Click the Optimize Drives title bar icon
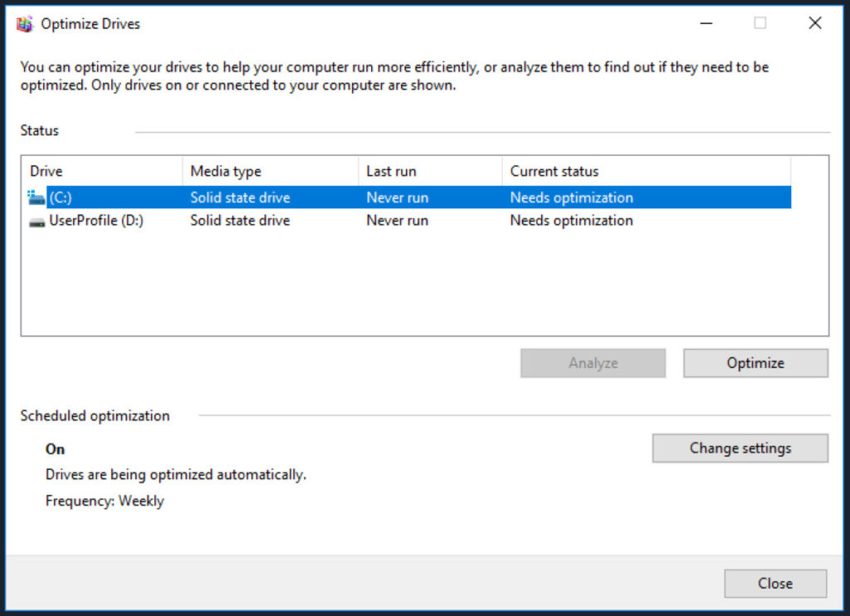Viewport: 850px width, 616px height. tap(25, 23)
